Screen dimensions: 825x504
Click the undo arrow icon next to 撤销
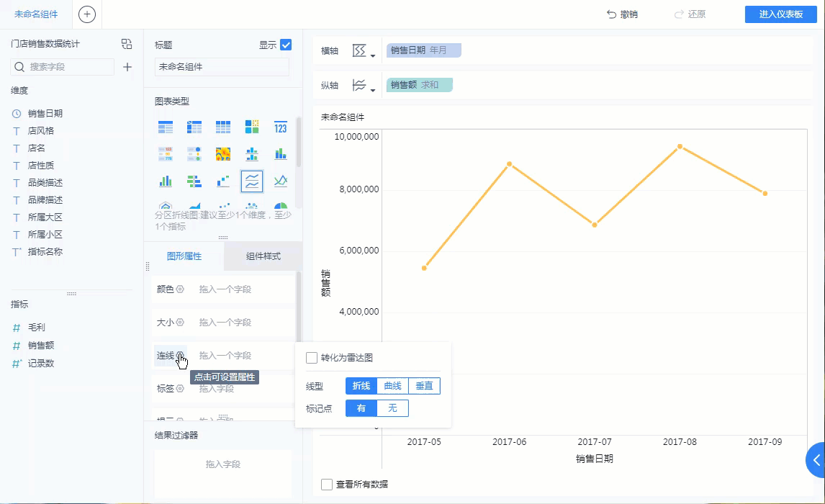tap(611, 14)
